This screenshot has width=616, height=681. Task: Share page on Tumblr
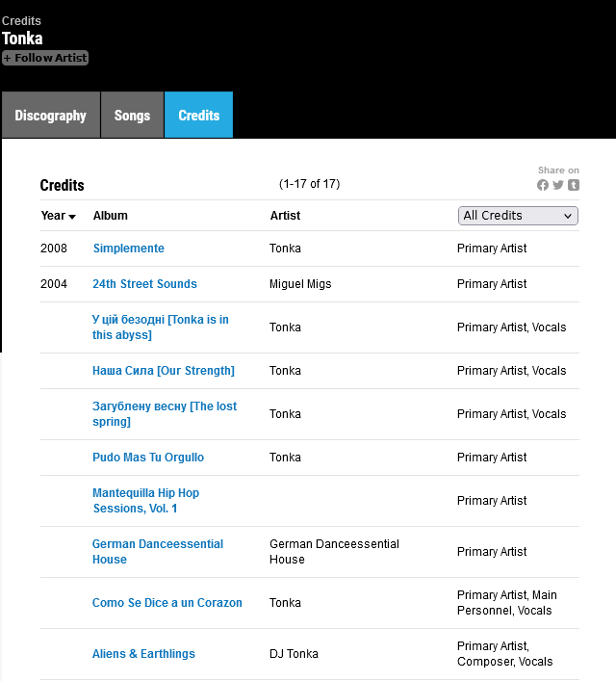click(x=574, y=185)
